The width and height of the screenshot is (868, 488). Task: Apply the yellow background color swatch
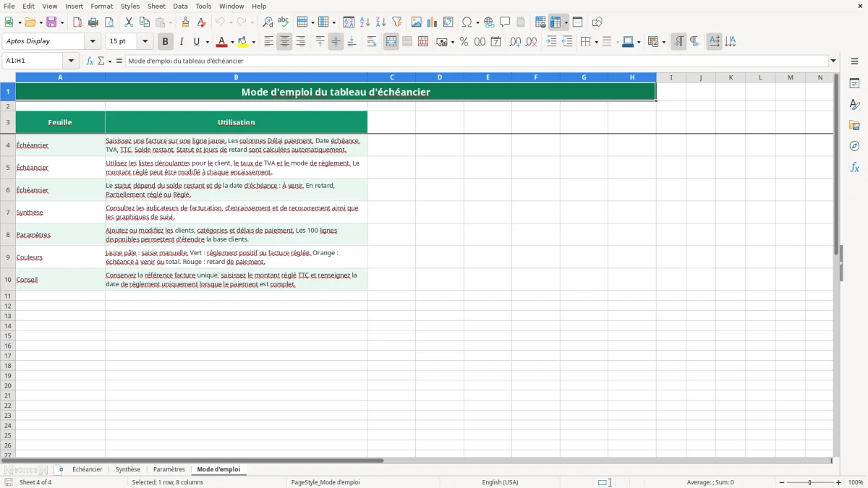[243, 42]
